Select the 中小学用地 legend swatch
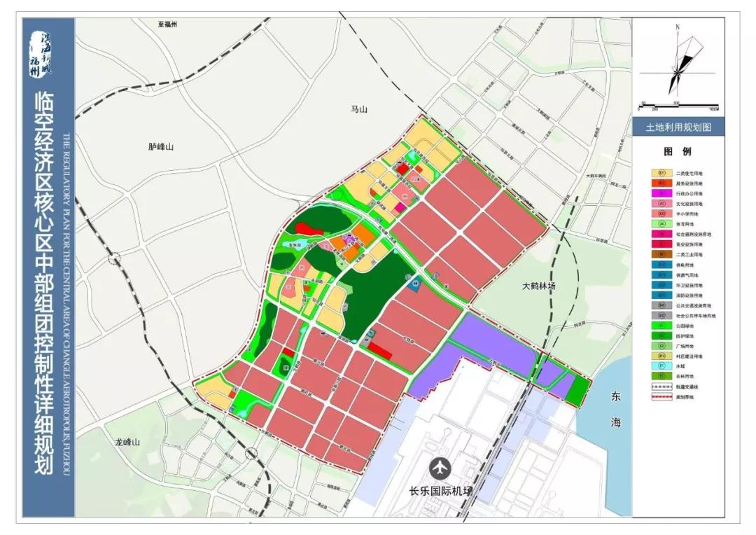The width and height of the screenshot is (756, 535). tap(661, 214)
